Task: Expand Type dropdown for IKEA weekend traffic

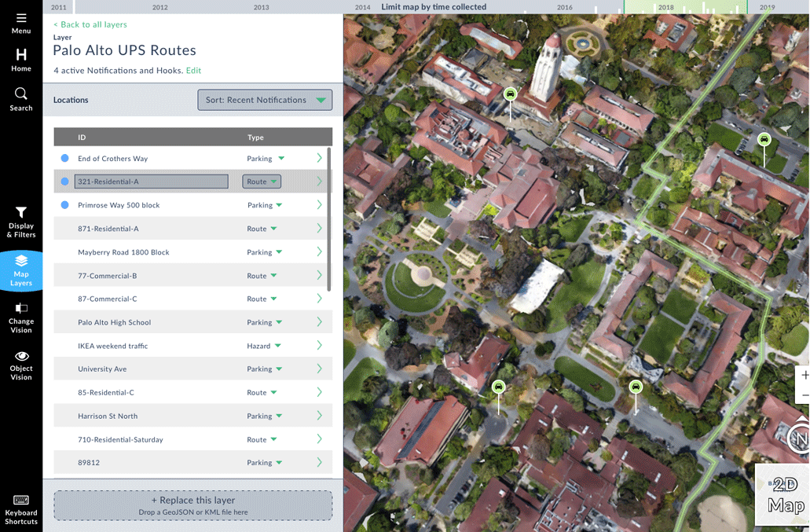Action: pyautogui.click(x=264, y=346)
